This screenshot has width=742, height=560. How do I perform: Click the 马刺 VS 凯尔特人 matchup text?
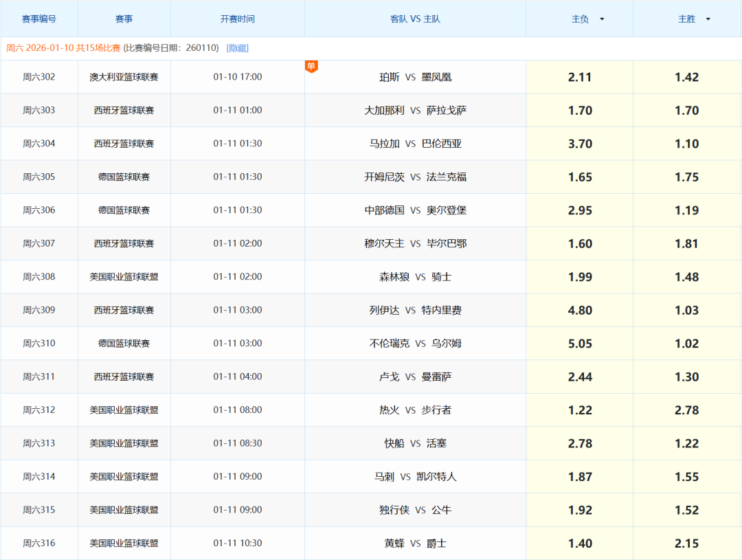[415, 477]
